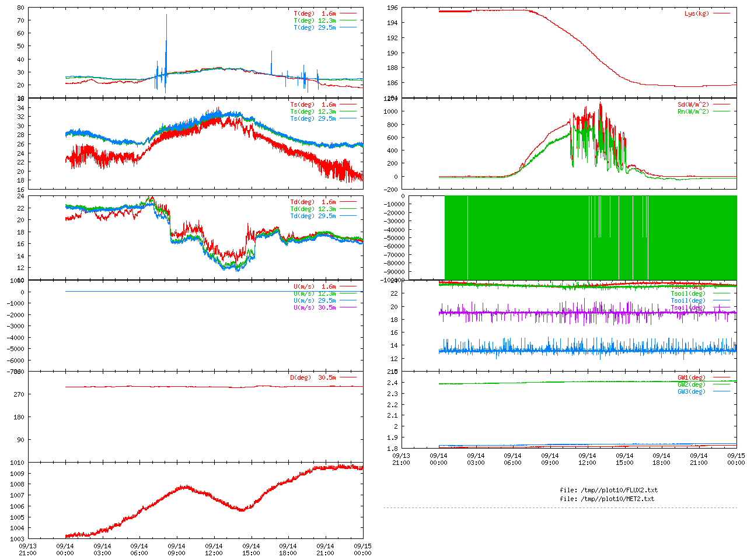The width and height of the screenshot is (747, 560).
Task: Select the '1003' pressure axis label
Action: coord(17,539)
